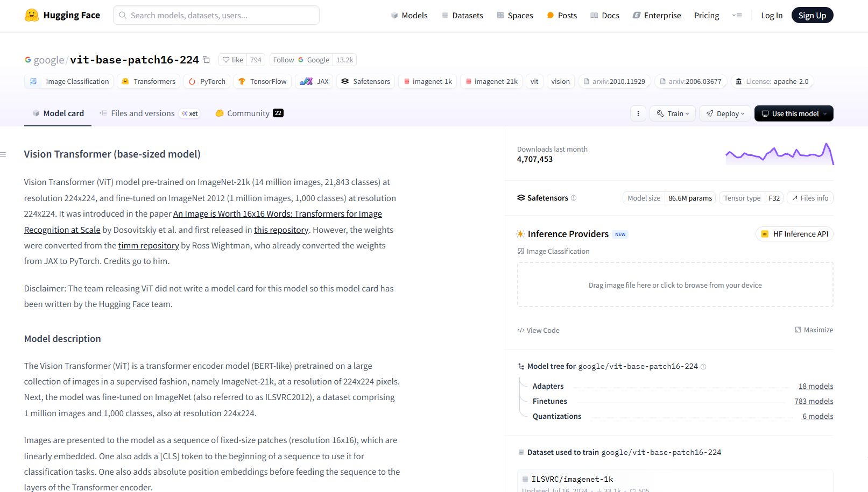Image resolution: width=868 pixels, height=492 pixels.
Task: Select the PyTorch tag
Action: 207,81
